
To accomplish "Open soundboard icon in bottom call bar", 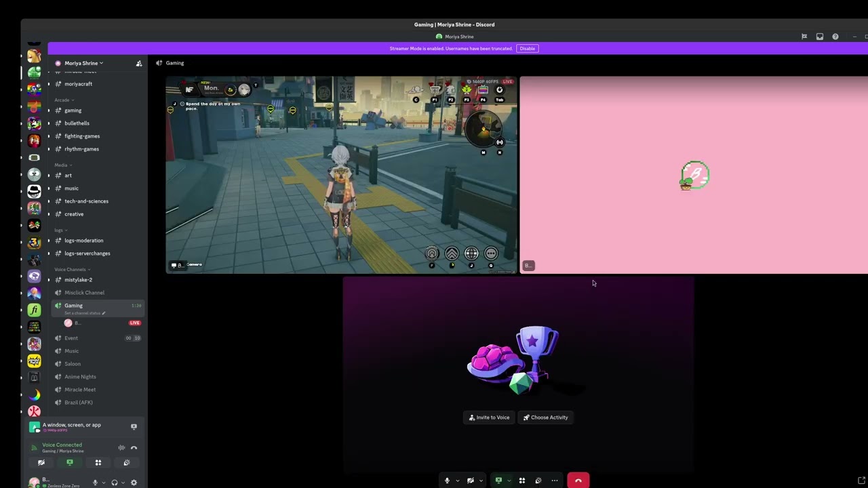I will (x=538, y=481).
